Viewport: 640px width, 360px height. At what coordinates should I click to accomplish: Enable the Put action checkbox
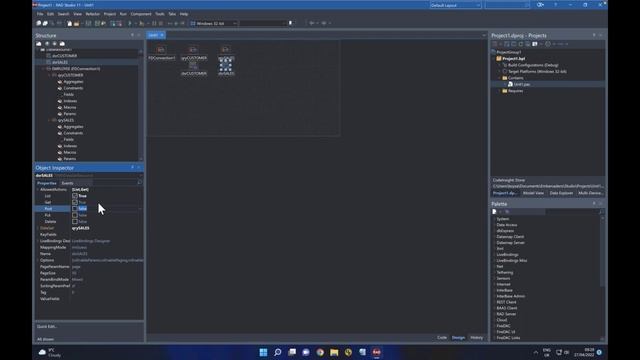pyautogui.click(x=75, y=215)
